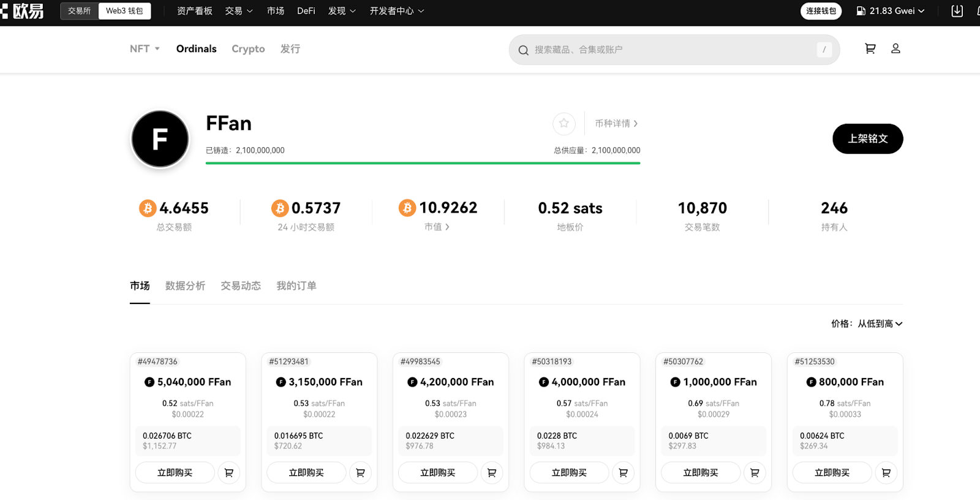This screenshot has height=500, width=980.
Task: Favorite FFan with the star icon
Action: click(x=564, y=124)
